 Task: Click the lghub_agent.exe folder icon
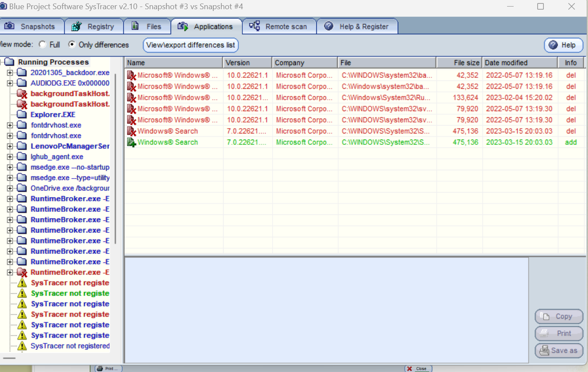click(x=22, y=157)
